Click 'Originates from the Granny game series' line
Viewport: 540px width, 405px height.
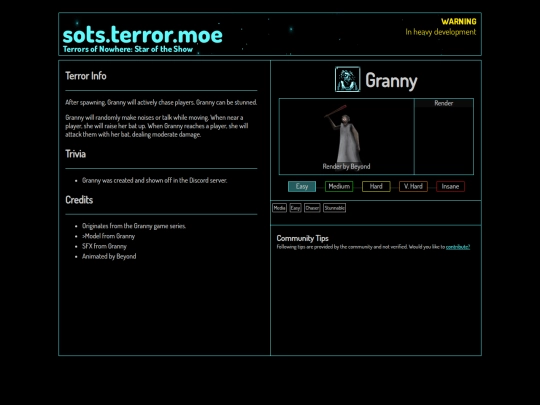pos(134,226)
